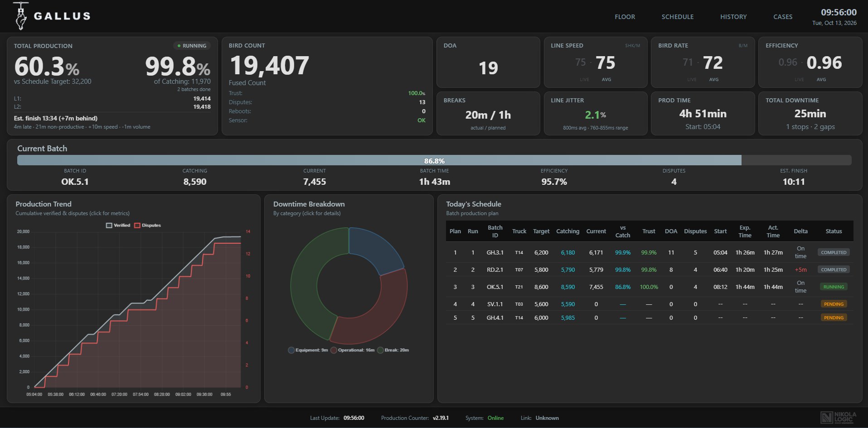Click the Est. finish 13:34 (+7m behind) text
This screenshot has width=868, height=428.
point(56,118)
